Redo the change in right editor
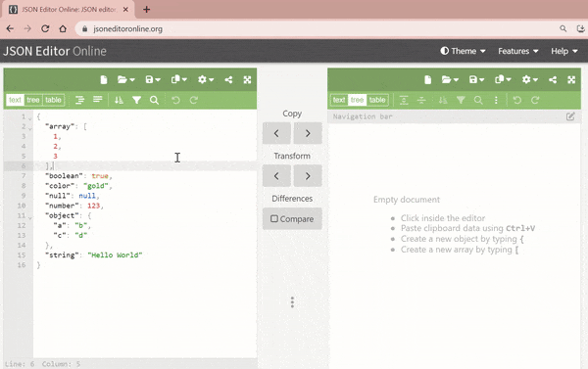This screenshot has height=369, width=588. pos(535,100)
